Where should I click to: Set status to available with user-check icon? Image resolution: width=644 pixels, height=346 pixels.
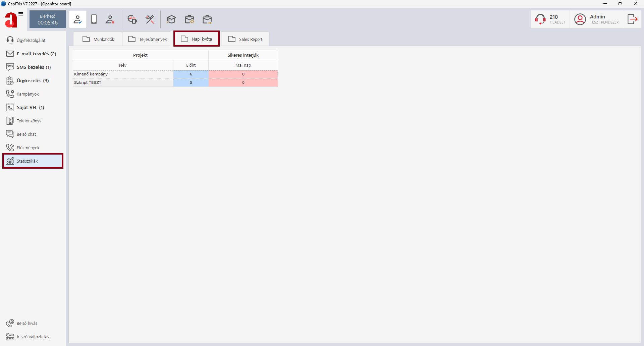coord(77,19)
